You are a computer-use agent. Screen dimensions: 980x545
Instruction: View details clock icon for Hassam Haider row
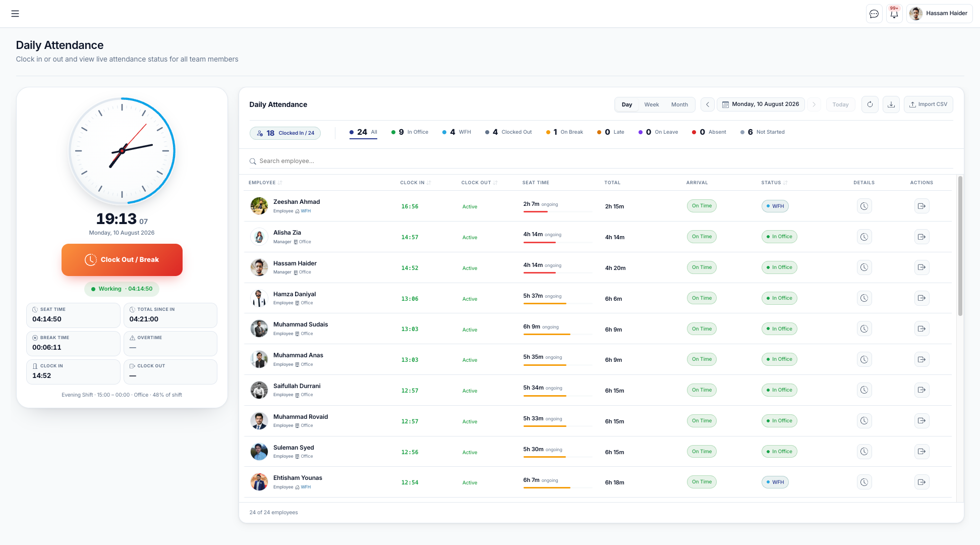[864, 267]
